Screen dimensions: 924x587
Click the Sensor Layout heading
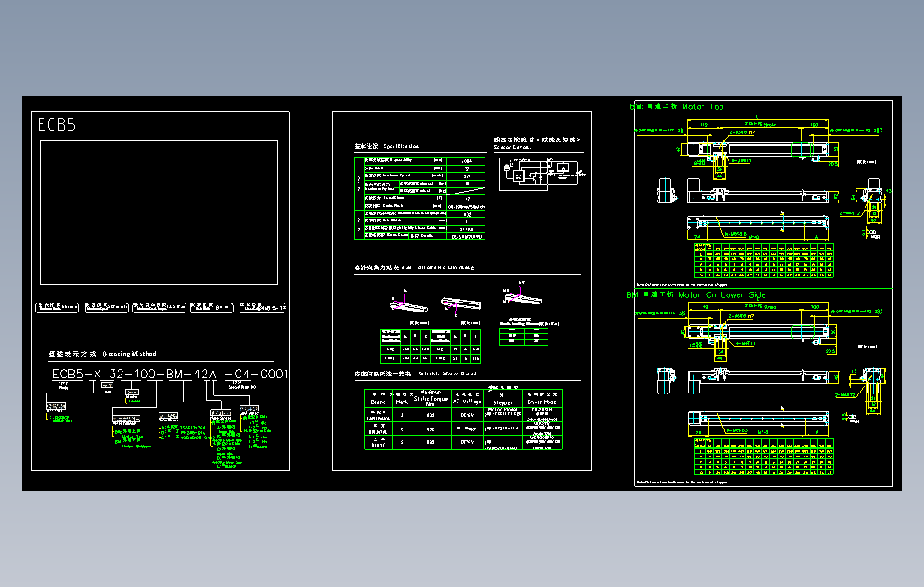click(x=512, y=147)
